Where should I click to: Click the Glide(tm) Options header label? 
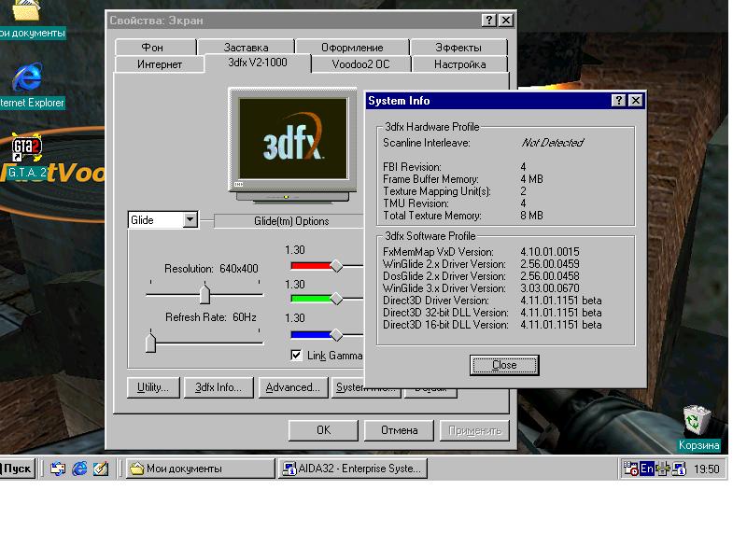point(291,221)
